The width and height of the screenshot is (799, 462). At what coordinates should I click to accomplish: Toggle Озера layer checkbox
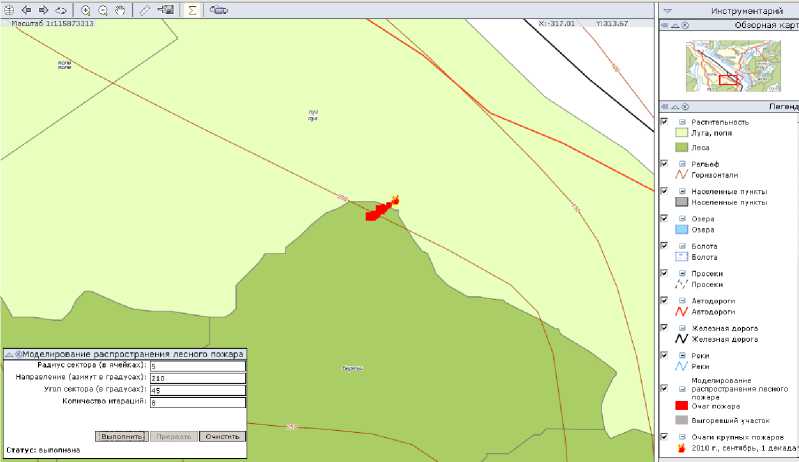664,218
